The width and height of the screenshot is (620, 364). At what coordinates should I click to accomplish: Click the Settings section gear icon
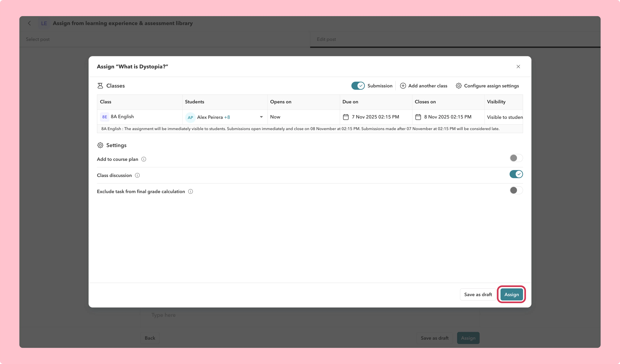(100, 145)
